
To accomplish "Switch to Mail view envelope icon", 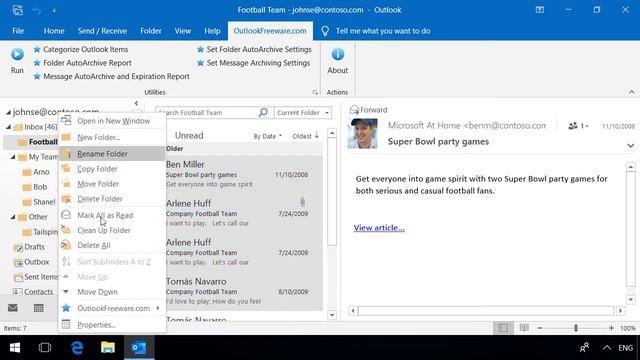I will point(13,308).
